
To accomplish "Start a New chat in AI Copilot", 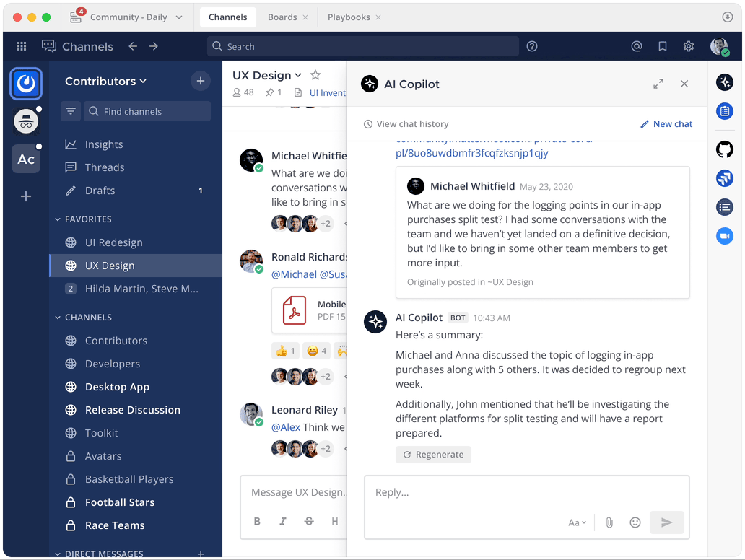I will click(x=666, y=123).
